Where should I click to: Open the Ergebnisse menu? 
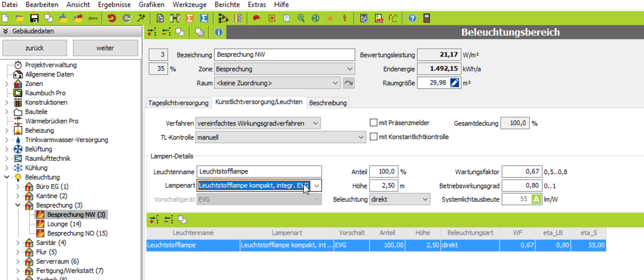114,4
